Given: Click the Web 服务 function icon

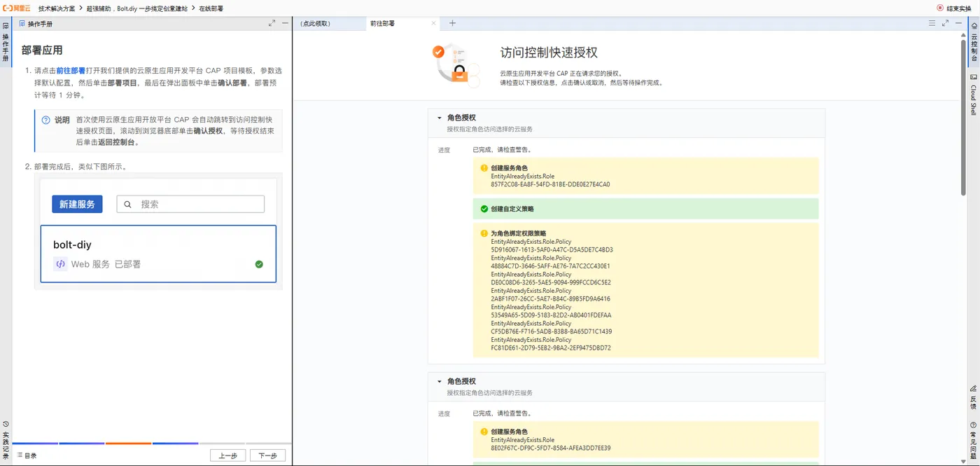Looking at the screenshot, I should 60,264.
